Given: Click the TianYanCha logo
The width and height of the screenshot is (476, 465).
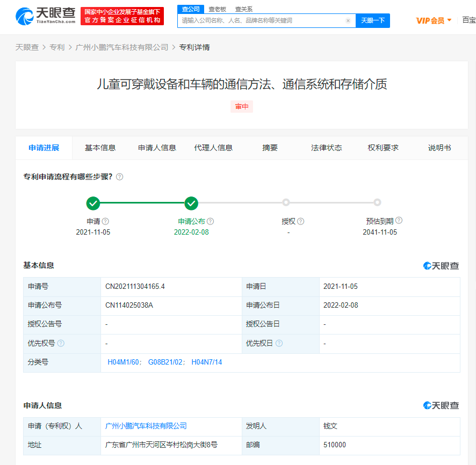Looking at the screenshot, I should click(46, 16).
